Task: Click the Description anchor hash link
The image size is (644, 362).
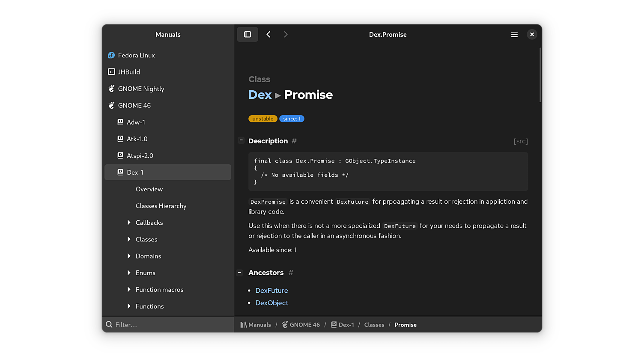Action: pos(294,141)
